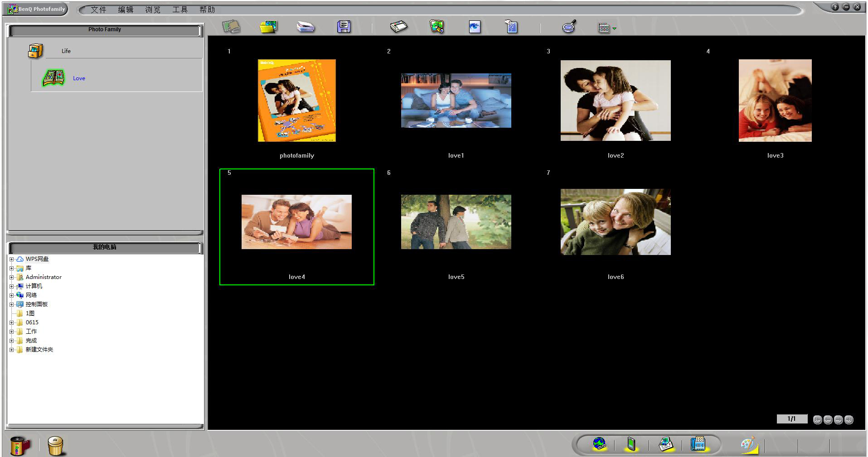Select the Love album book icon
The image size is (868, 457).
(53, 78)
